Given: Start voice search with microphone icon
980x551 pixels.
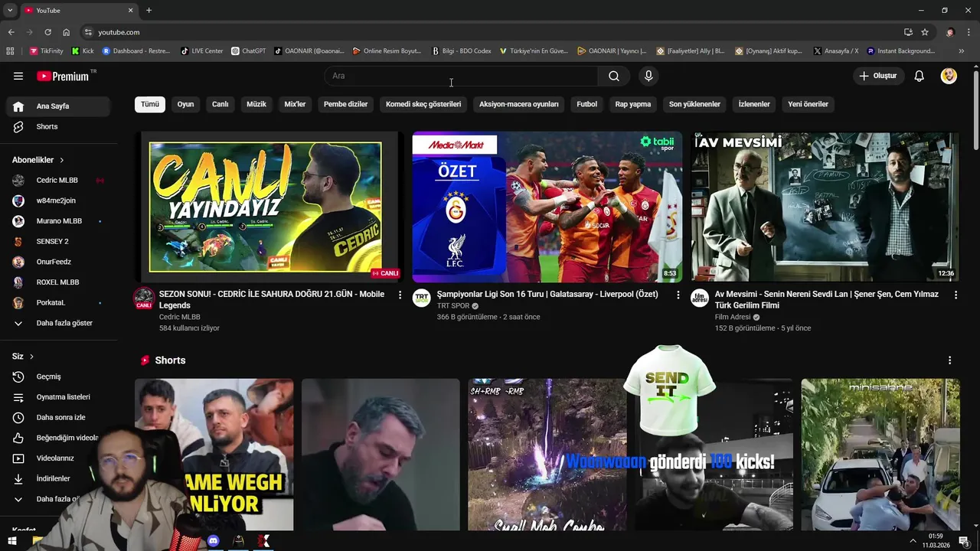Looking at the screenshot, I should click(x=648, y=76).
